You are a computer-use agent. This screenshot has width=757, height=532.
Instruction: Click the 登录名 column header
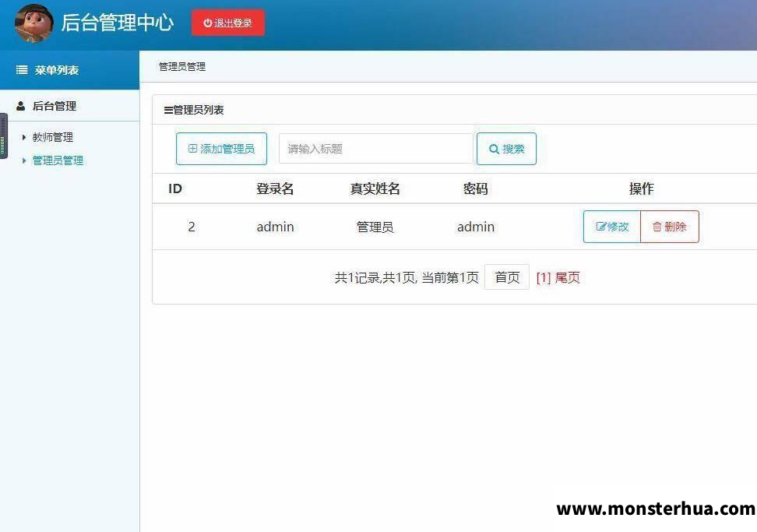pyautogui.click(x=275, y=188)
